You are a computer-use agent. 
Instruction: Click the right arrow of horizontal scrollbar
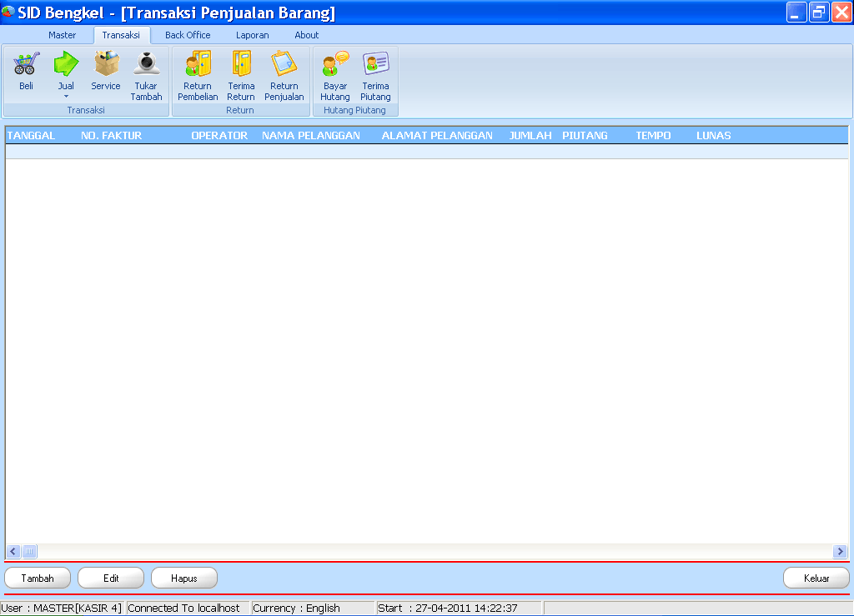coord(841,551)
